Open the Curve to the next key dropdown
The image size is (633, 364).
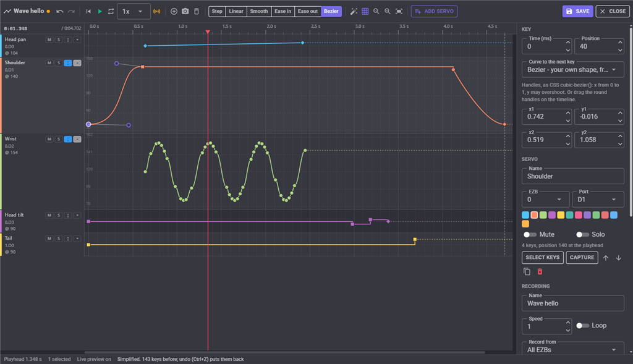coord(572,70)
